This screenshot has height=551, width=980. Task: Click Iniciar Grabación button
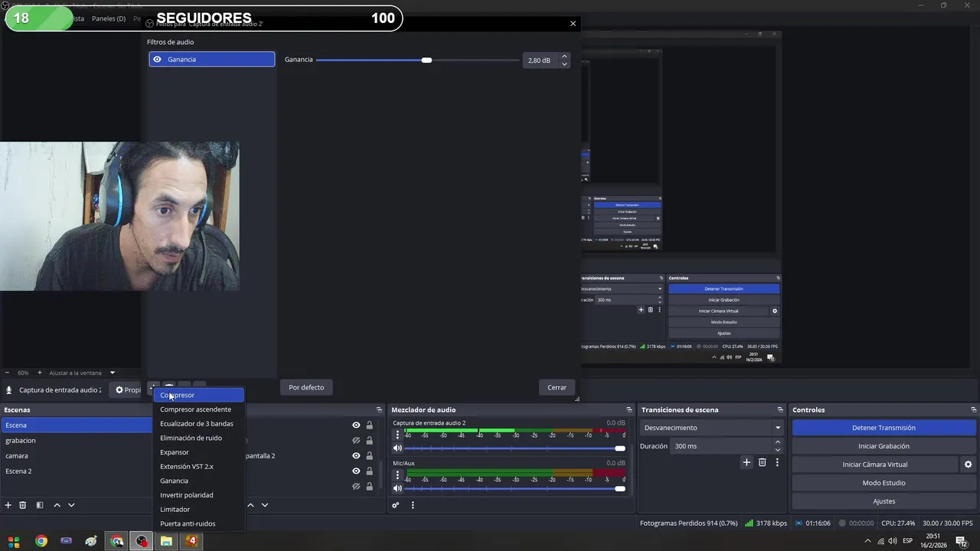click(x=884, y=446)
